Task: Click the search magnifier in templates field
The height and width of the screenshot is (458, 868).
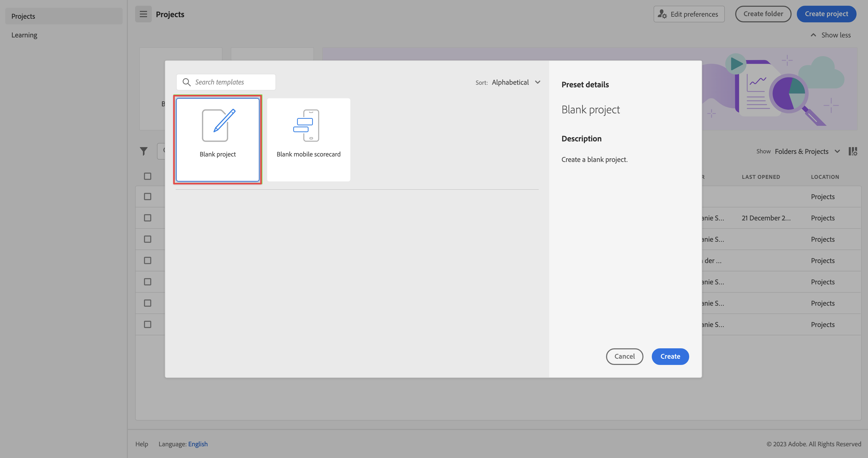Action: pos(186,82)
